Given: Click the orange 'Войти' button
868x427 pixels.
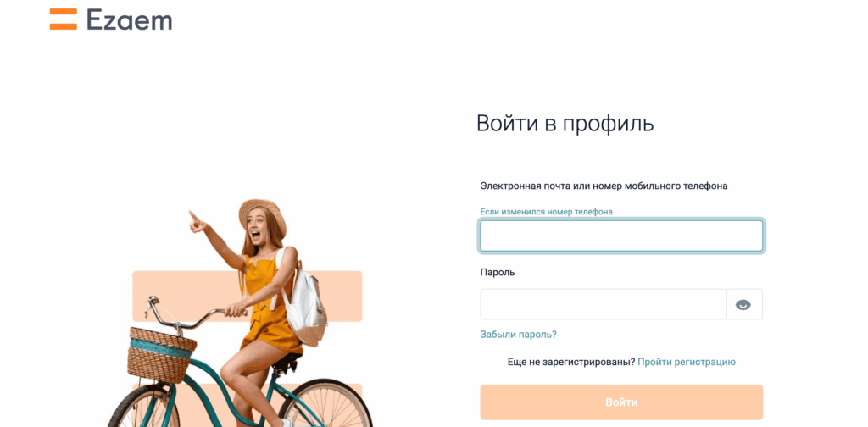Looking at the screenshot, I should (621, 402).
